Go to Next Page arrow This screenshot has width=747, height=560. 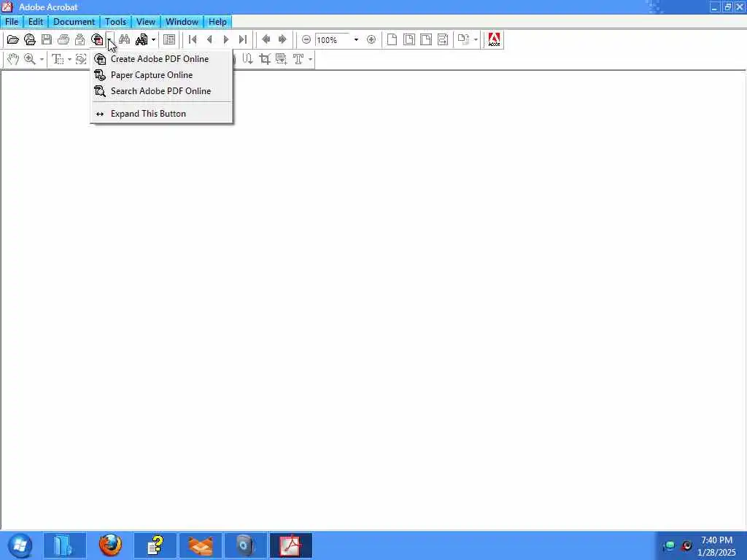(x=226, y=40)
